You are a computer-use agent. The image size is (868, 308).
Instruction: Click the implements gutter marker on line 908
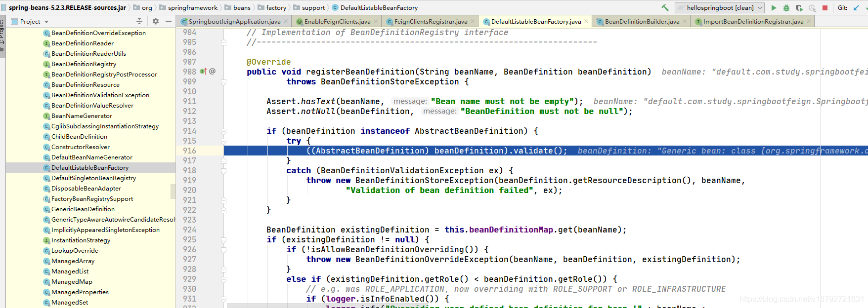(203, 72)
